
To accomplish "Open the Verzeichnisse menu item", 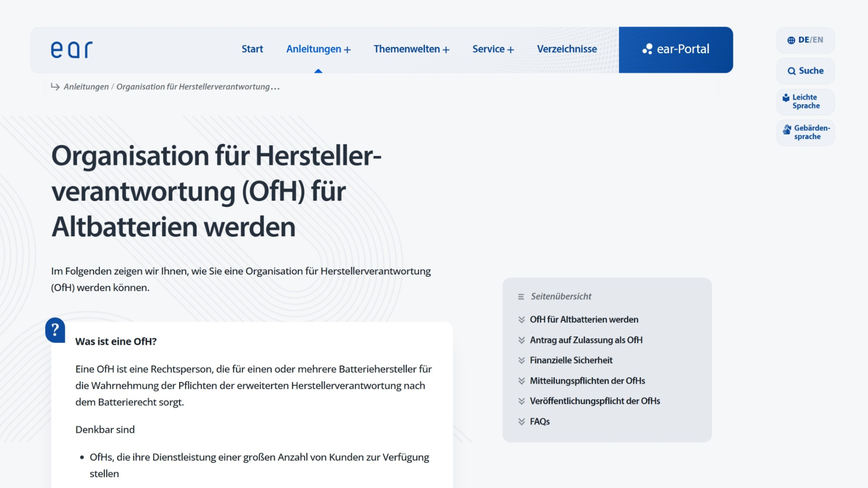I will coord(567,49).
